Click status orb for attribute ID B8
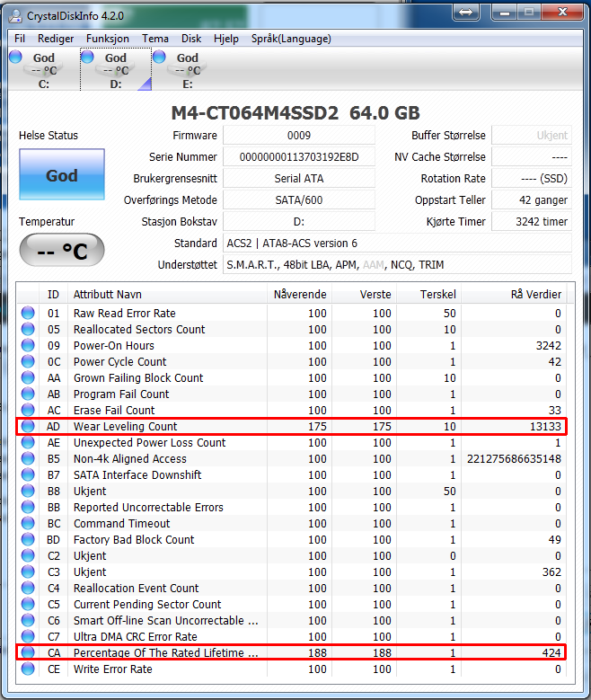The image size is (591, 700). click(x=28, y=491)
